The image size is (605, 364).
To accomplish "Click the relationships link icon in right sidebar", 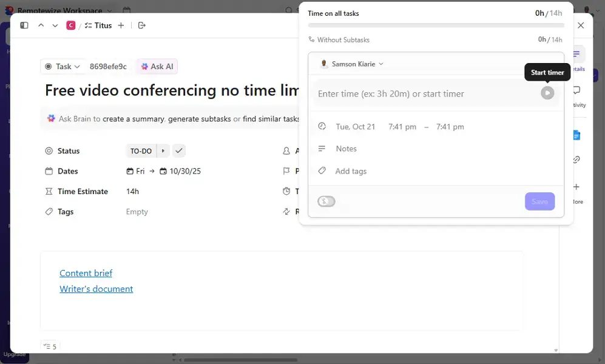I will tap(575, 160).
